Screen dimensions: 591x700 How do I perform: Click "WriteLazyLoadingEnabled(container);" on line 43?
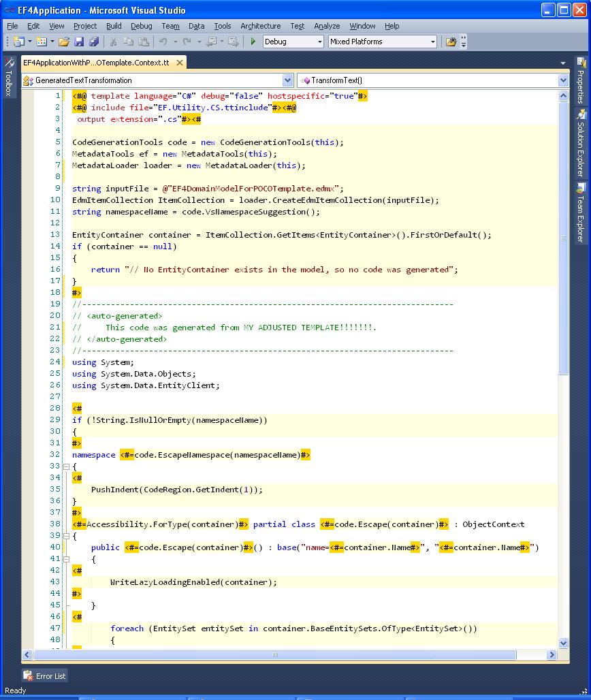193,582
